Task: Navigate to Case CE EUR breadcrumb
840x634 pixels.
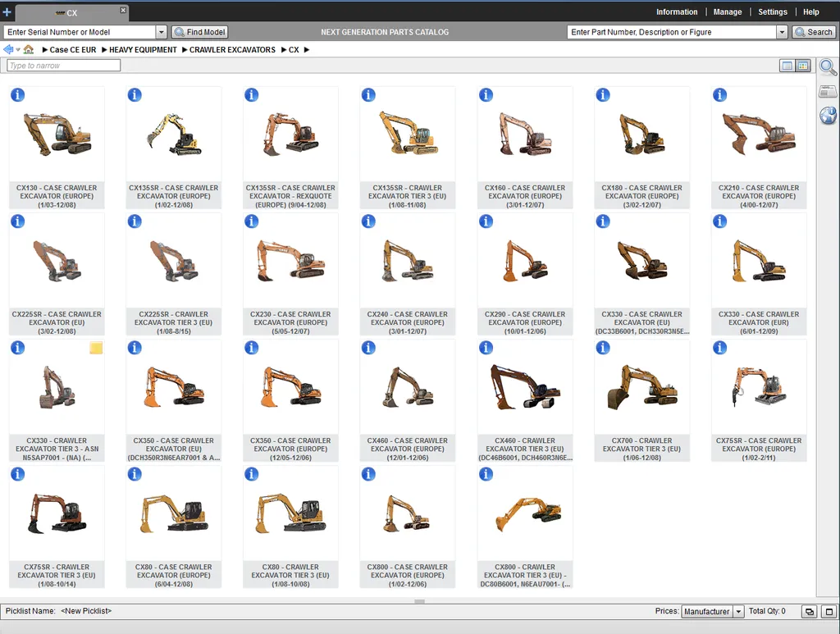Action: 73,50
